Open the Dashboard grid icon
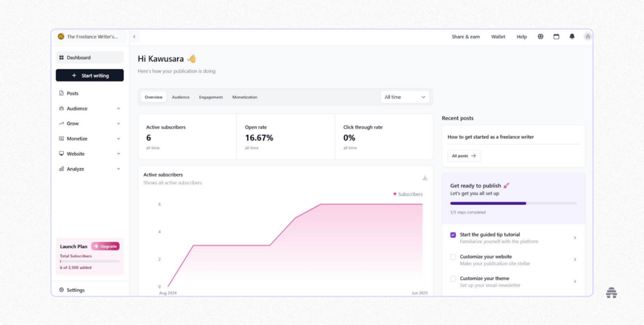644x325 pixels. coord(61,57)
